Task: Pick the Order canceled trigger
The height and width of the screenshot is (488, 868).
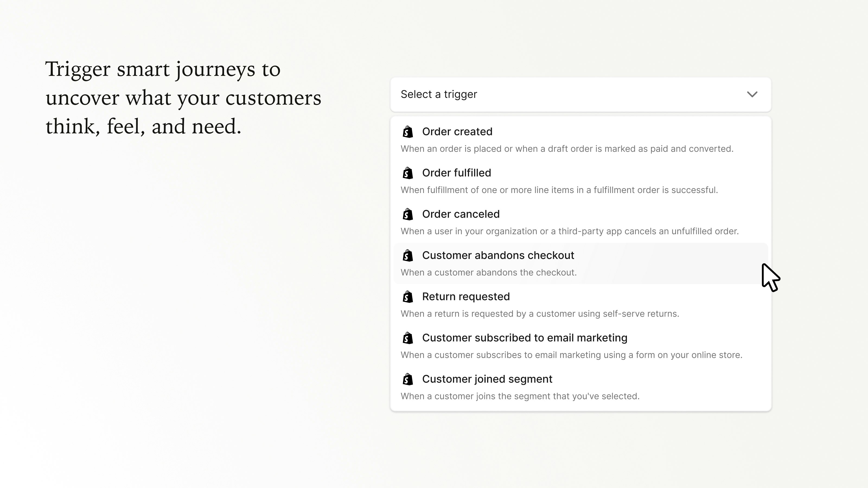Action: click(x=461, y=214)
